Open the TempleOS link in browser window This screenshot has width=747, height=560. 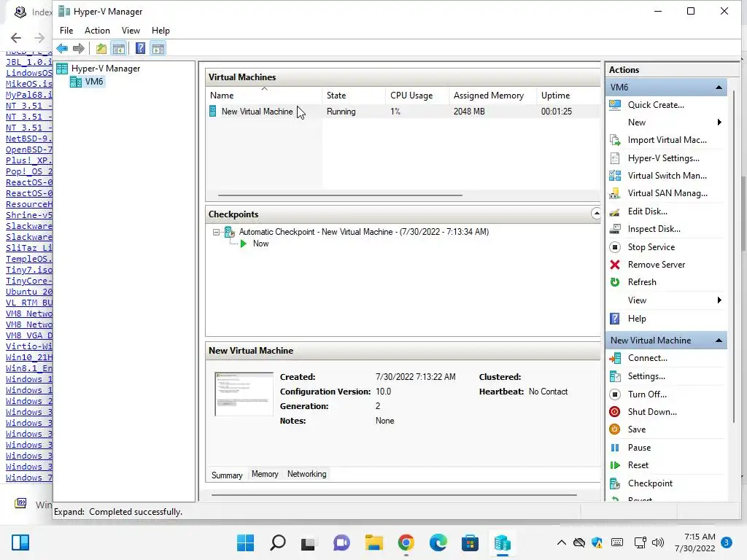(28, 259)
